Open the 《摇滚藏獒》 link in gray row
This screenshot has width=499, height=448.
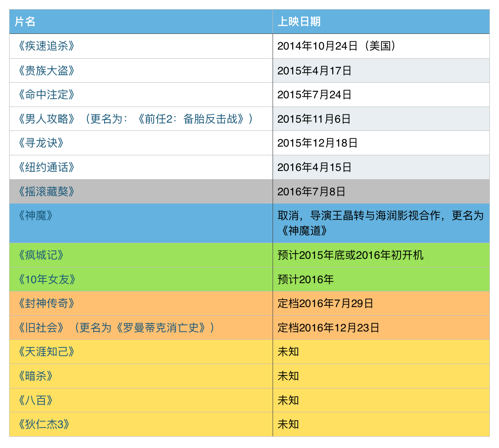pos(47,192)
